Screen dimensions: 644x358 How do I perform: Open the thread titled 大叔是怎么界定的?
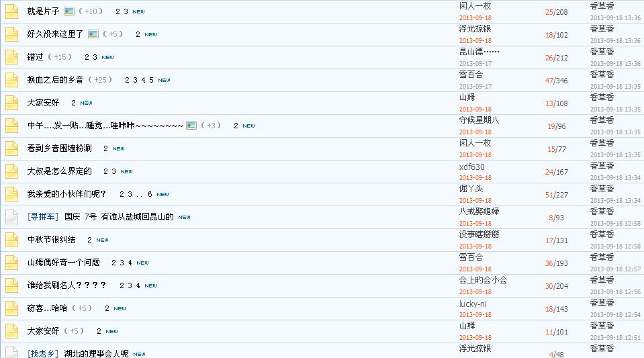click(x=60, y=171)
